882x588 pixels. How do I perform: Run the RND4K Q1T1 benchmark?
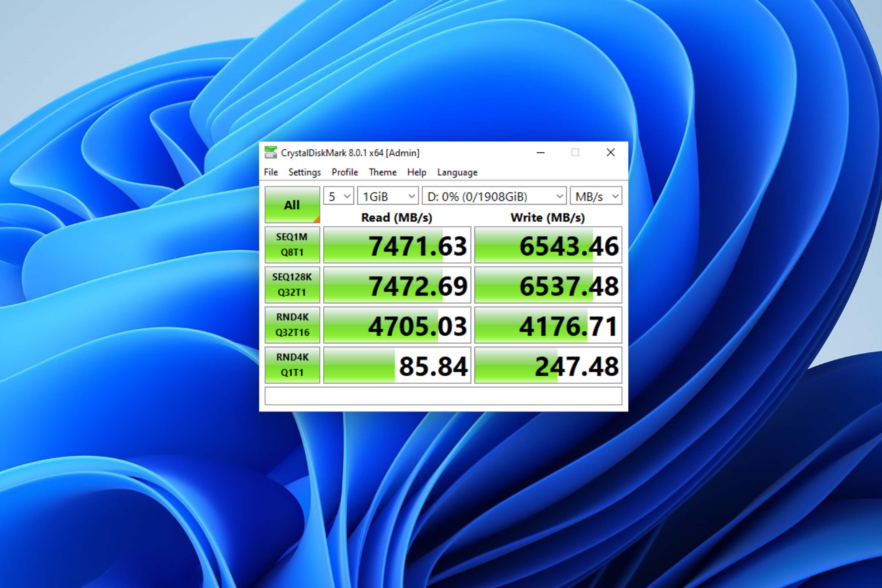292,365
